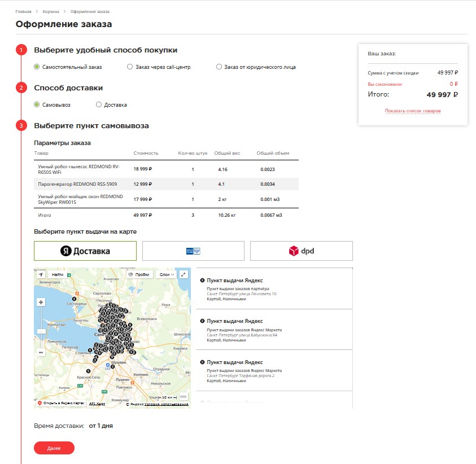This screenshot has width=476, height=464.
Task: Open the API Карт link under map
Action: coord(97,404)
